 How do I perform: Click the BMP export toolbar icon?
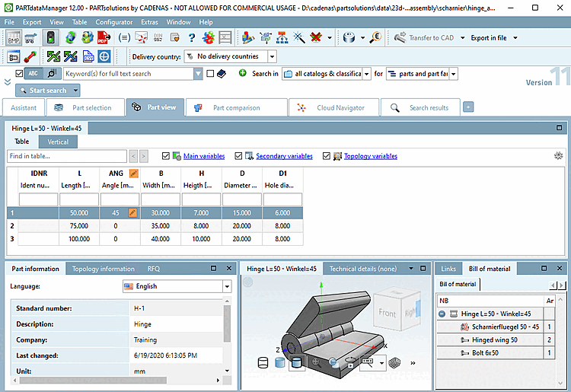point(14,37)
